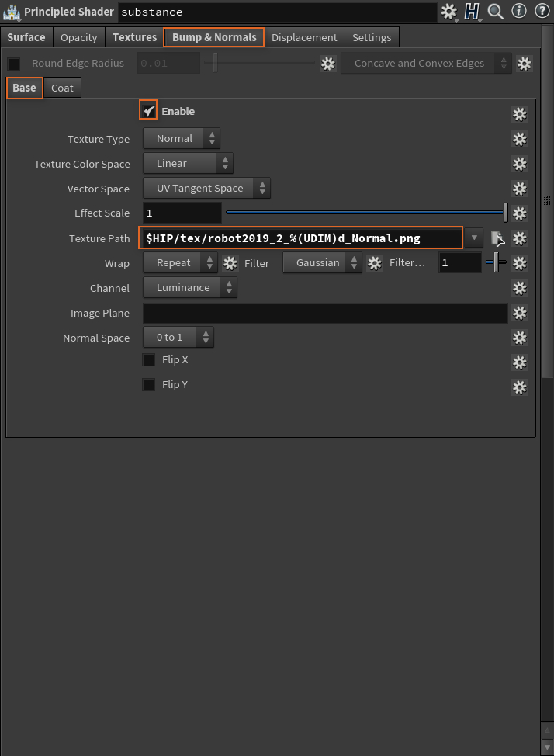Click the Round Edge Radius slider
The width and height of the screenshot is (554, 756).
[x=259, y=63]
